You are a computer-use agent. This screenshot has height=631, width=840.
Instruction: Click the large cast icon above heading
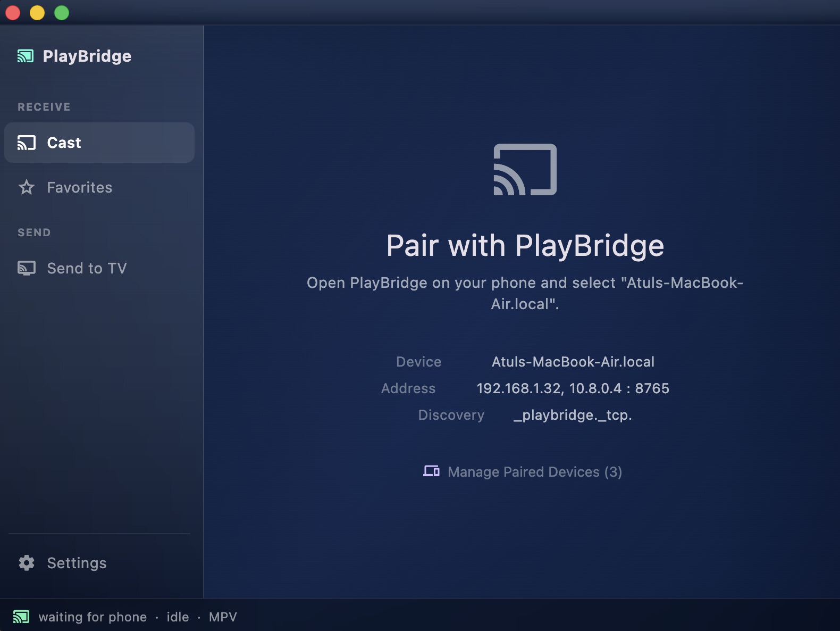(525, 169)
